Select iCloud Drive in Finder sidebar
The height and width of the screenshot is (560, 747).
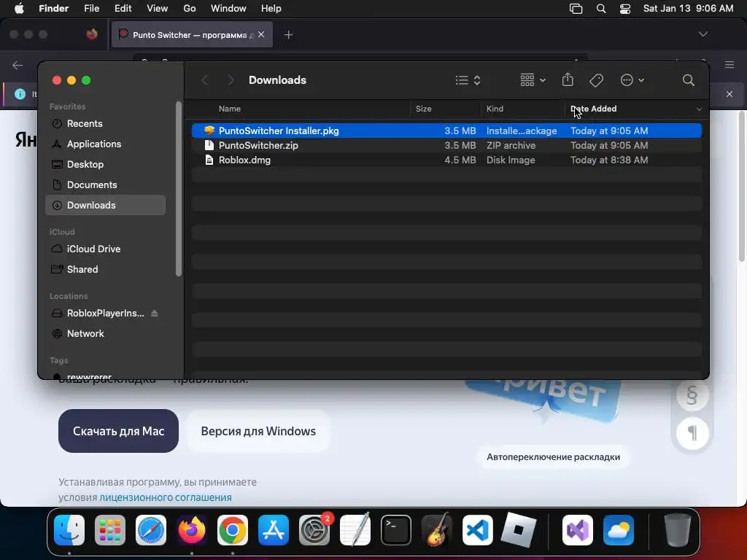(x=105, y=249)
